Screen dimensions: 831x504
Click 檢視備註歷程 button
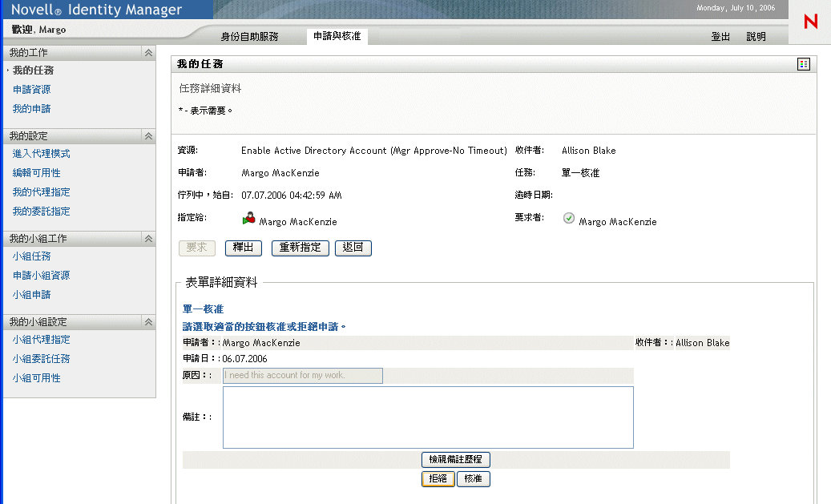(456, 459)
